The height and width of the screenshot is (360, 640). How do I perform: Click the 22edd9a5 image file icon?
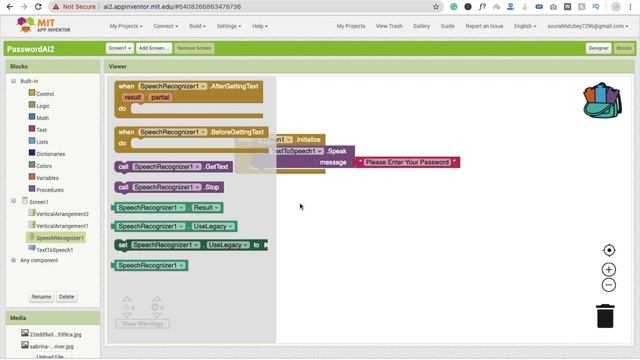[x=24, y=333]
